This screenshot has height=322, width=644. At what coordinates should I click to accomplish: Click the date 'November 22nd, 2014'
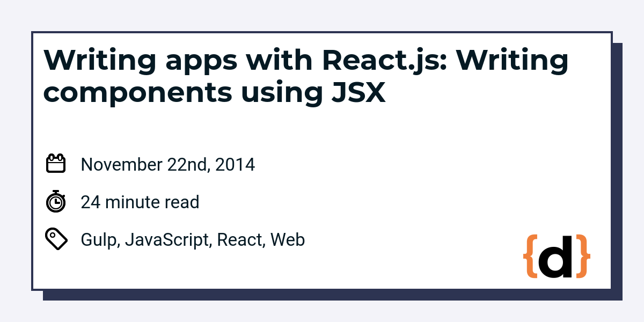click(x=167, y=164)
